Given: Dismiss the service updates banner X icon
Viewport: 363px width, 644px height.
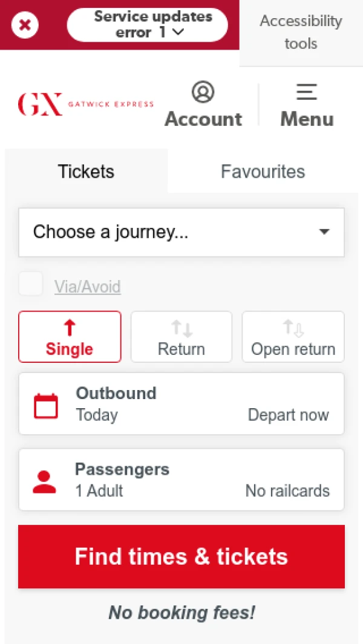Looking at the screenshot, I should pos(24,25).
